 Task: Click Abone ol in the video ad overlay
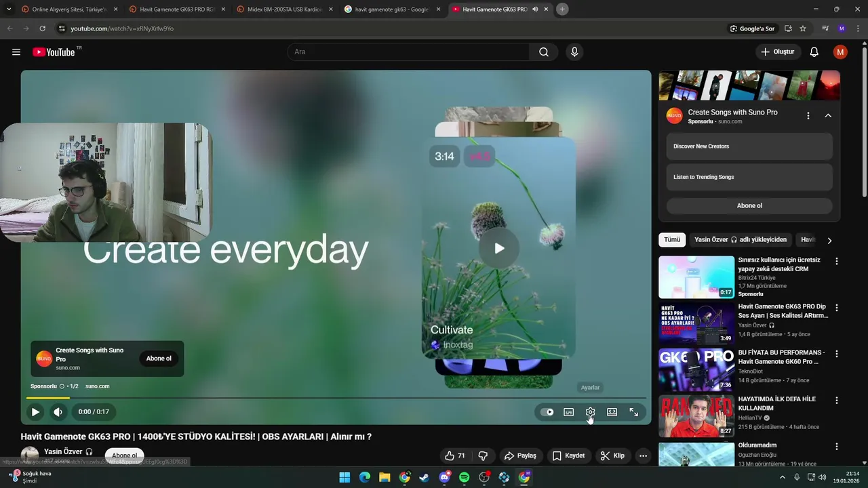pos(159,359)
